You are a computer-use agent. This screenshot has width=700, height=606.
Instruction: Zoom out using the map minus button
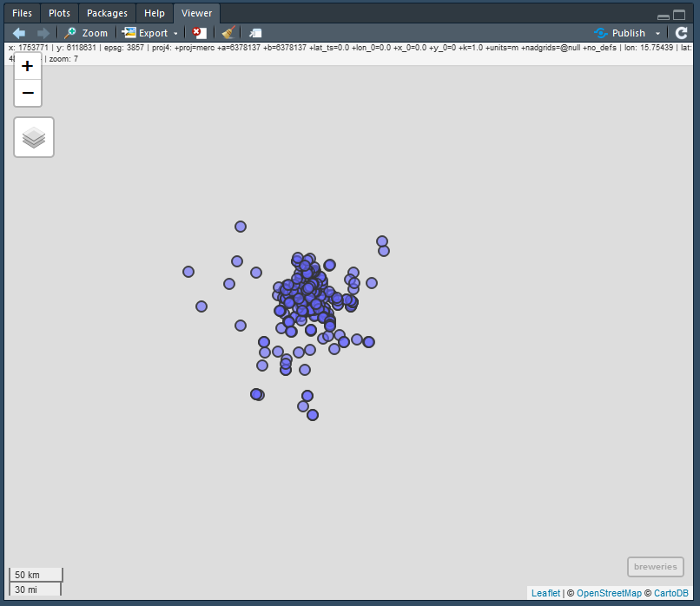click(27, 93)
